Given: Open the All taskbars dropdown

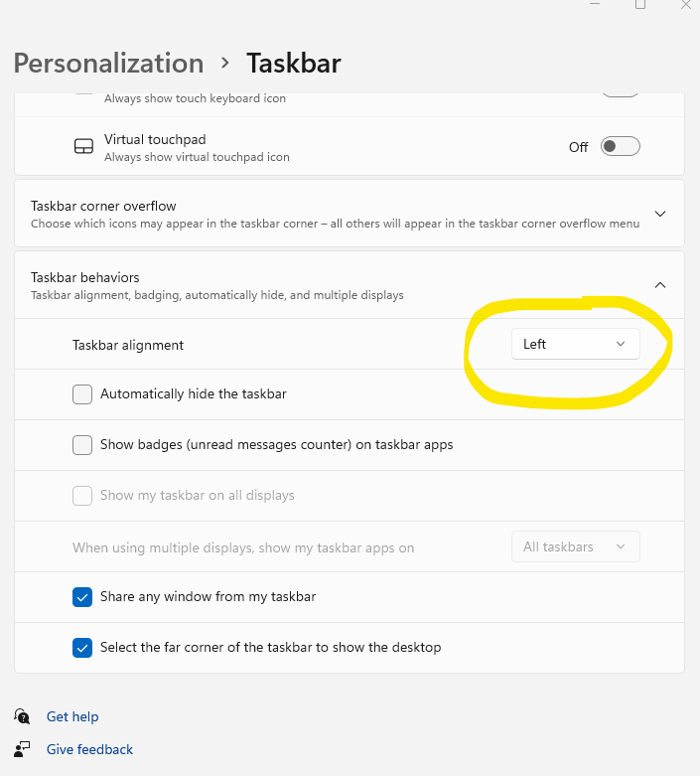Looking at the screenshot, I should coord(575,546).
